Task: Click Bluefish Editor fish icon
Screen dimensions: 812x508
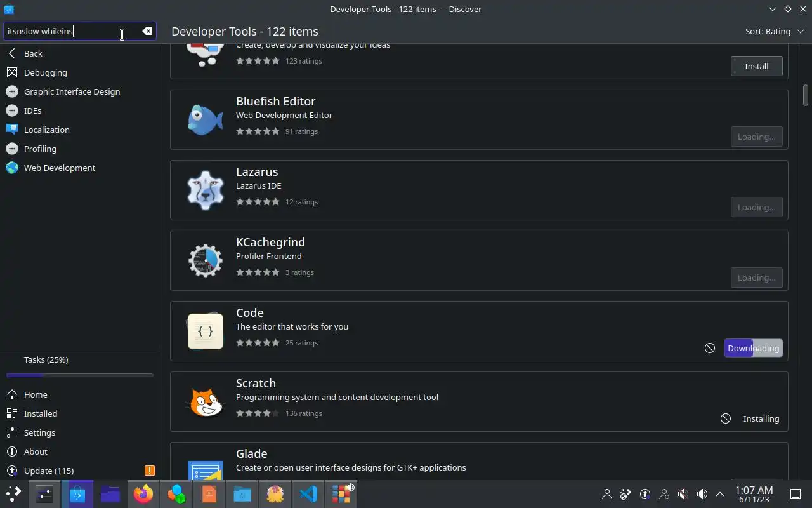Action: (206, 119)
